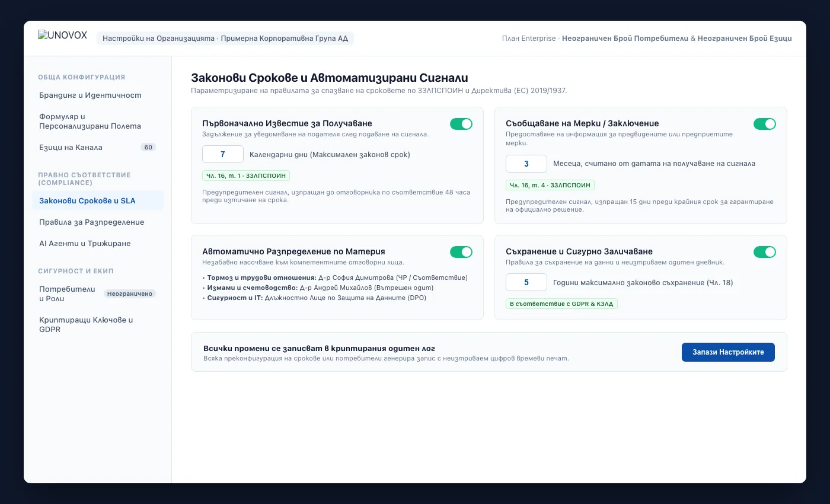Click the 60 languages count badge
The width and height of the screenshot is (830, 504).
coord(148,148)
